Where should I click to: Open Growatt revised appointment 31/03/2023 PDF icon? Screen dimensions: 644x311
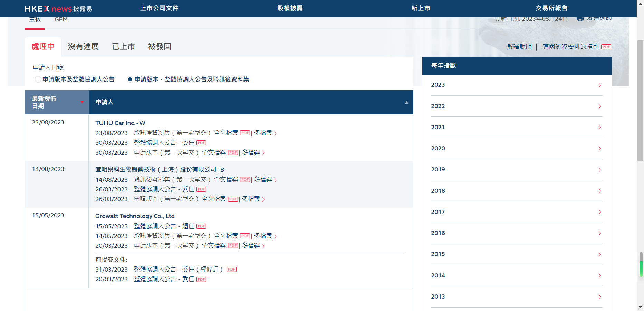click(231, 270)
